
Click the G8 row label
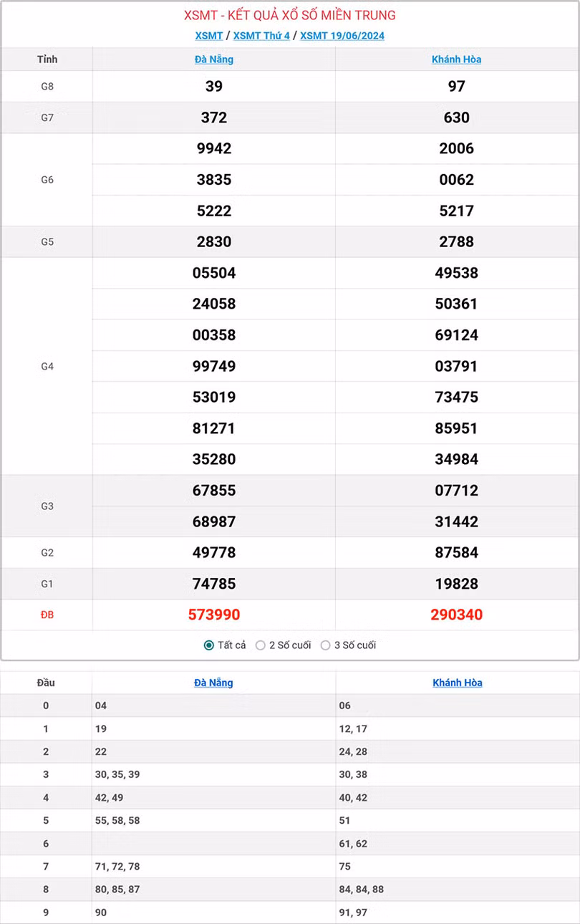pos(47,87)
